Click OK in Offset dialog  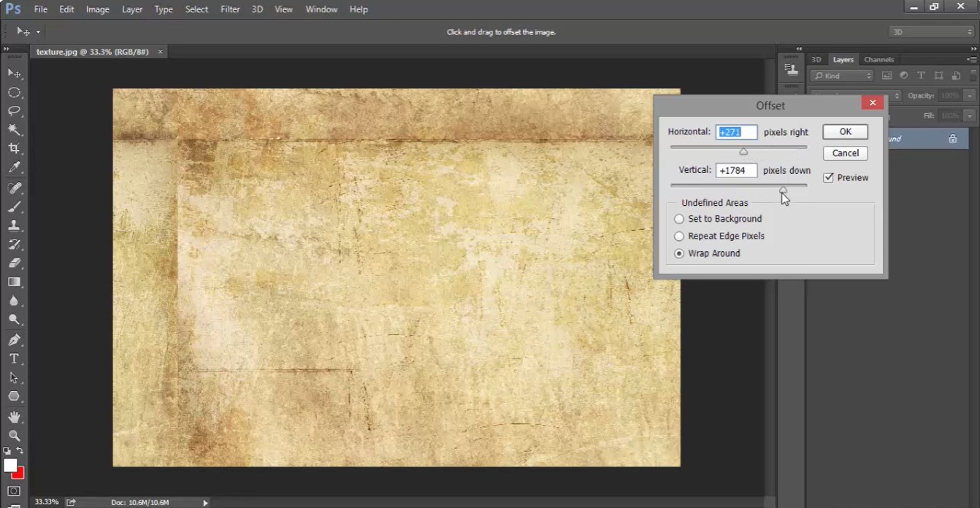click(845, 132)
